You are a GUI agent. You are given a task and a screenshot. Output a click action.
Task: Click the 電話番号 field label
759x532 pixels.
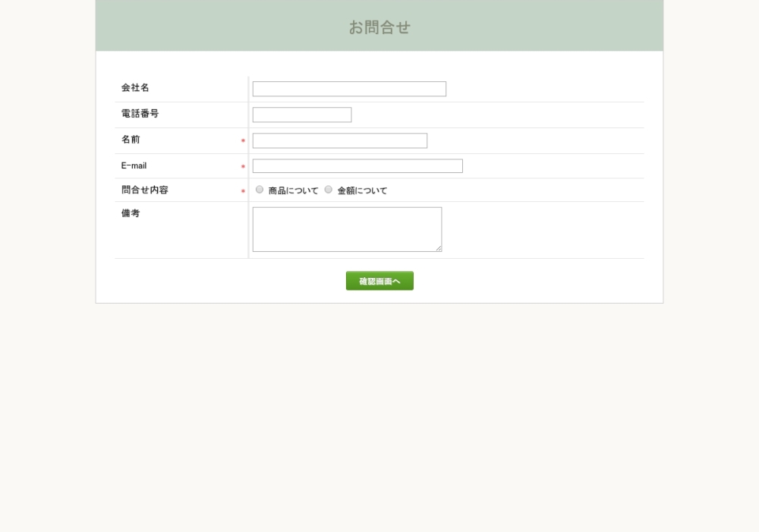point(140,114)
